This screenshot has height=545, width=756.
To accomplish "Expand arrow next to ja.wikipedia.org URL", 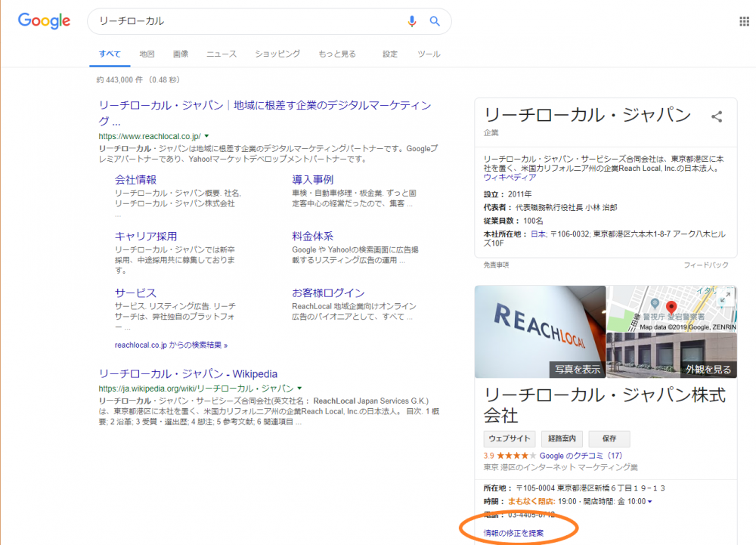I will (300, 389).
